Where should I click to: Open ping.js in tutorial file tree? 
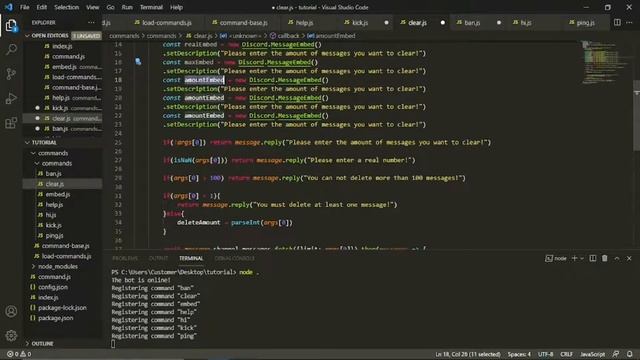pyautogui.click(x=54, y=236)
